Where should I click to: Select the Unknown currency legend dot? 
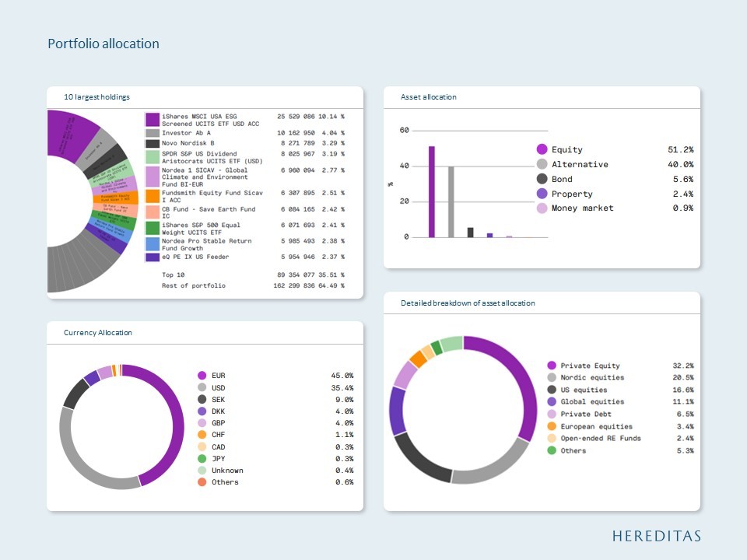[x=202, y=471]
